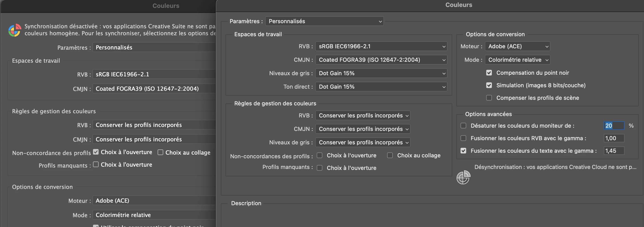Viewport: 644px width, 227px height.
Task: Open the RVB working space dropdown in right window
Action: tap(381, 46)
